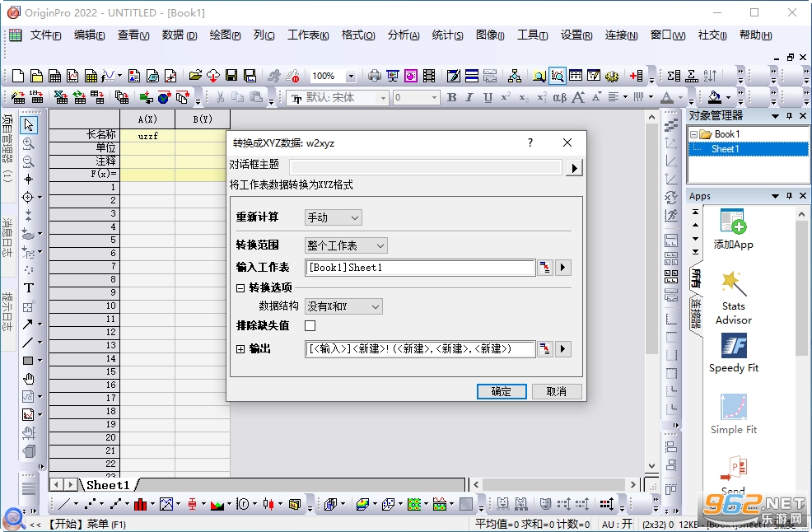Click the Sheet1 tab

pos(108,485)
